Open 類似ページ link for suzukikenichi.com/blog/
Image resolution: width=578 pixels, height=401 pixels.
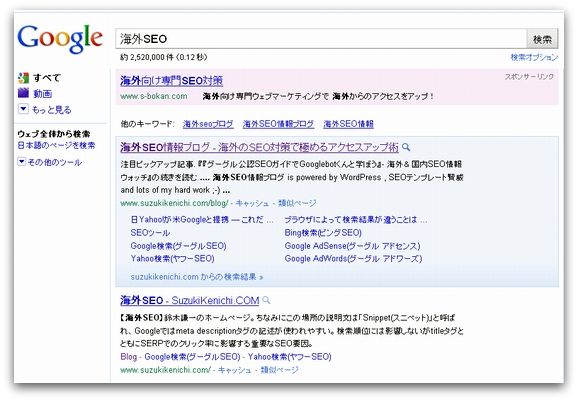click(297, 203)
